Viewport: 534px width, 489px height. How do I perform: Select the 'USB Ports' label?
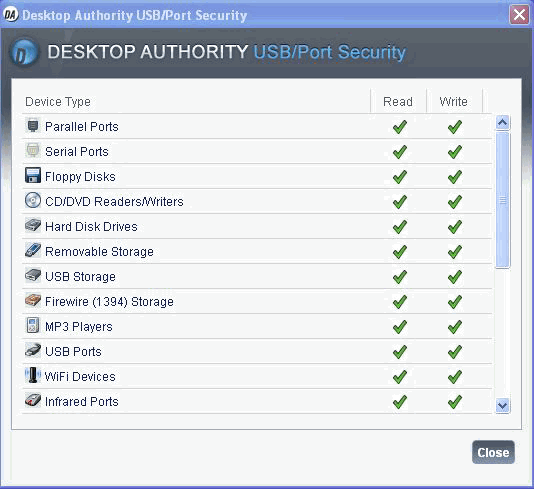pos(73,351)
